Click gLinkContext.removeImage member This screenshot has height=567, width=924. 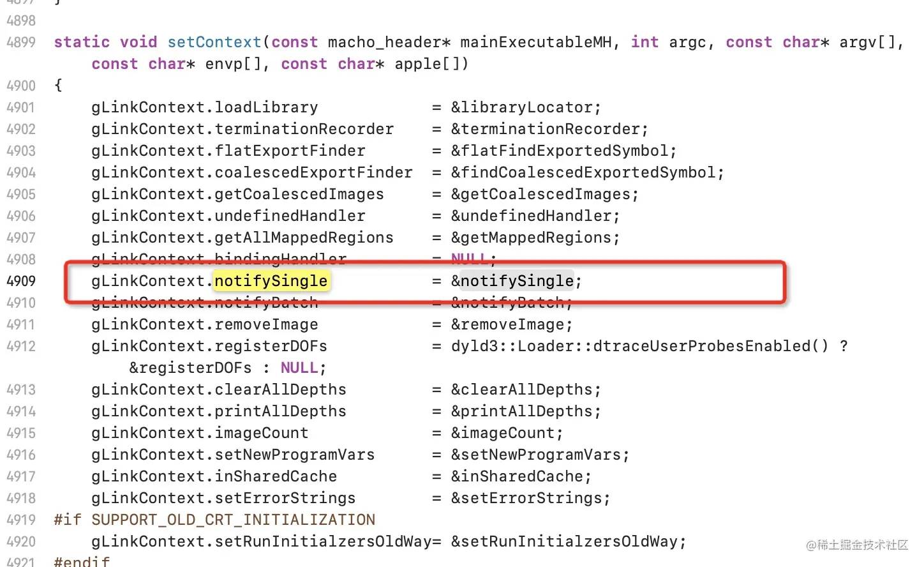[205, 324]
